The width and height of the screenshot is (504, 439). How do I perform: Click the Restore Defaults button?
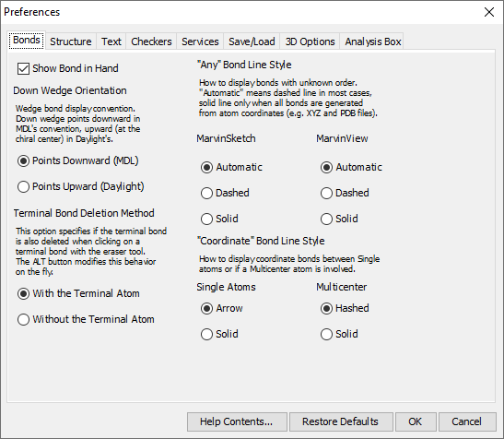pos(341,421)
